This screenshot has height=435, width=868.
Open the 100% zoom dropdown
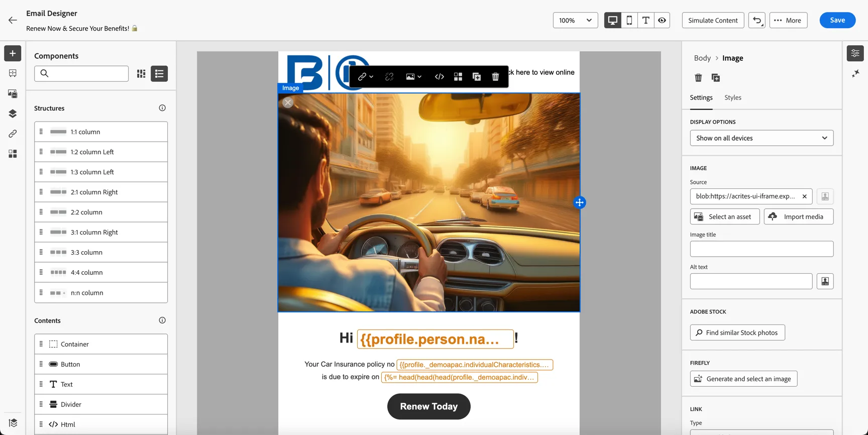pos(575,20)
